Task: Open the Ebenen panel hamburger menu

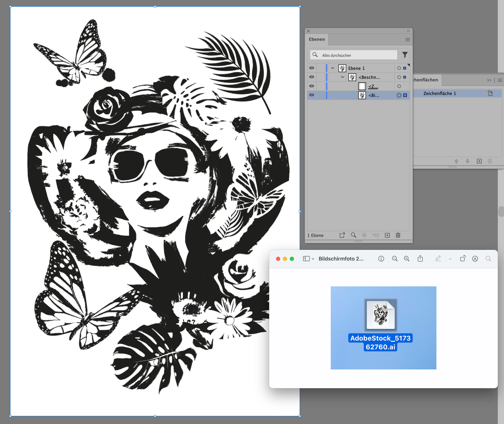Action: point(407,40)
